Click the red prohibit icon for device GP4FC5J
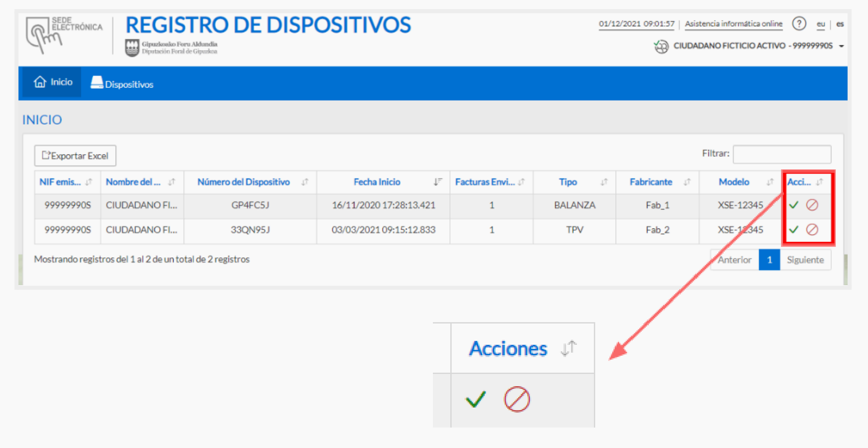The width and height of the screenshot is (868, 448). pyautogui.click(x=812, y=205)
